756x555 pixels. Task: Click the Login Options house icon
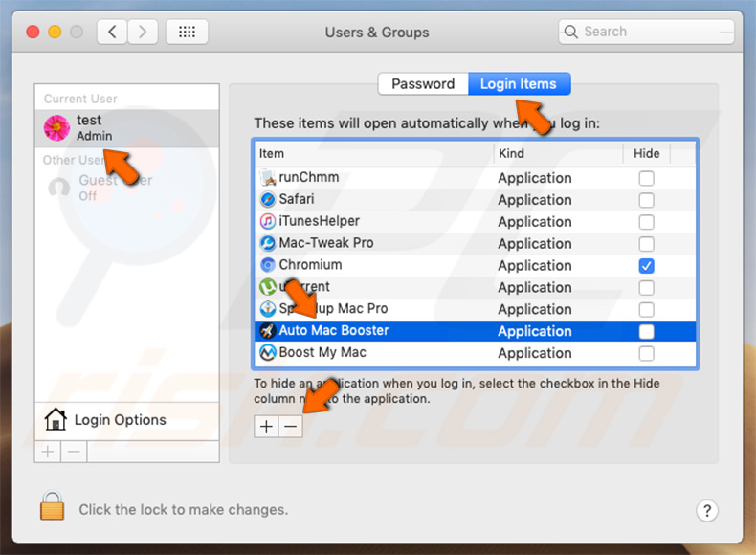(56, 419)
